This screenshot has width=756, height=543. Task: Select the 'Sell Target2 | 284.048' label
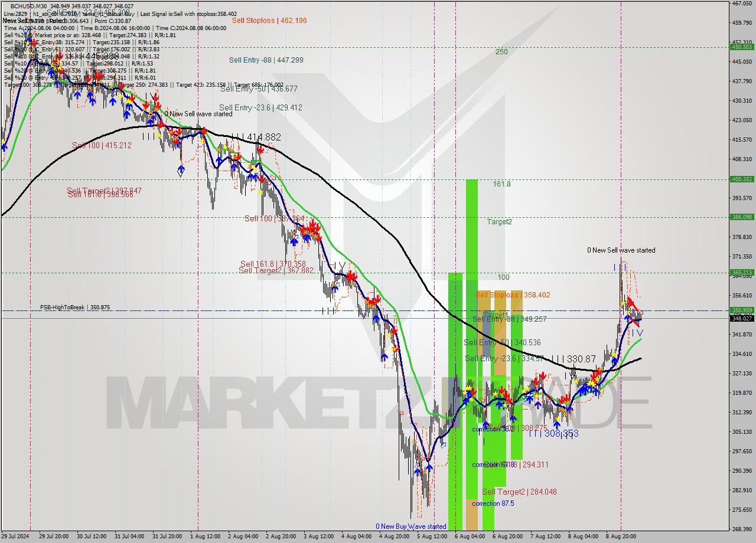(519, 492)
